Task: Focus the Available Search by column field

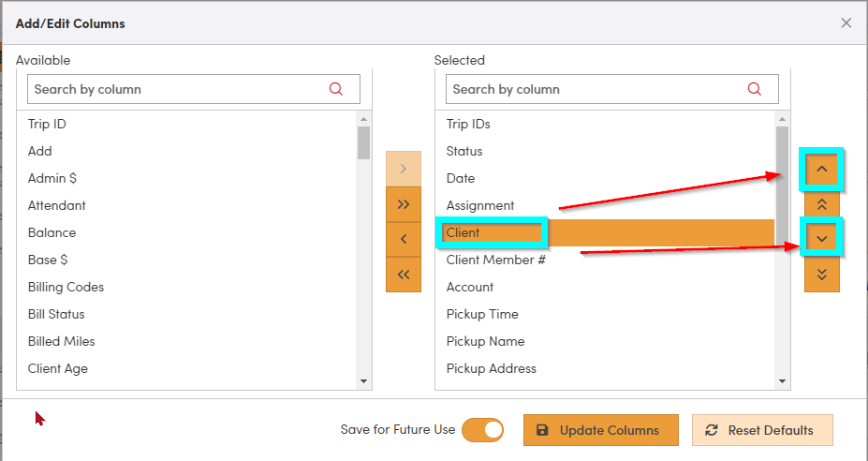Action: click(178, 90)
